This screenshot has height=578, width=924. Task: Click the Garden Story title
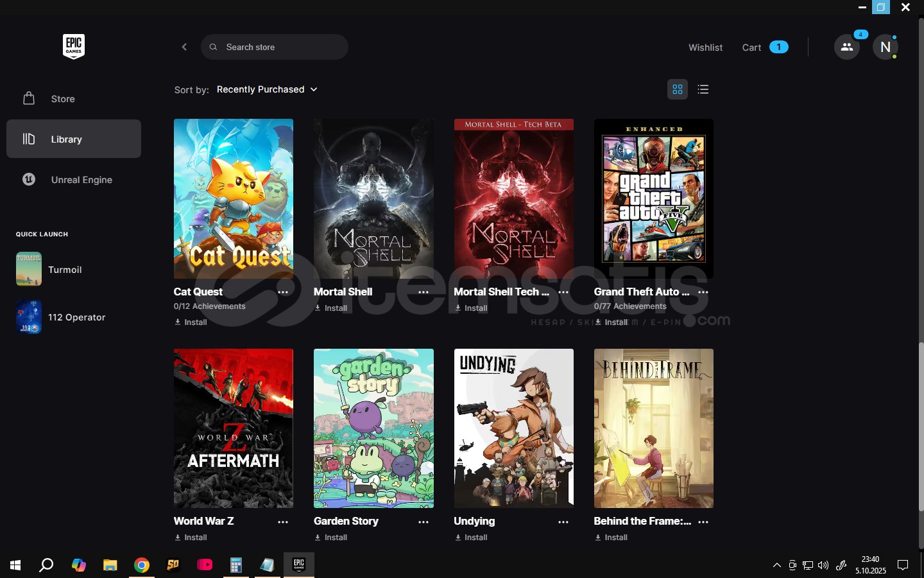pyautogui.click(x=346, y=521)
